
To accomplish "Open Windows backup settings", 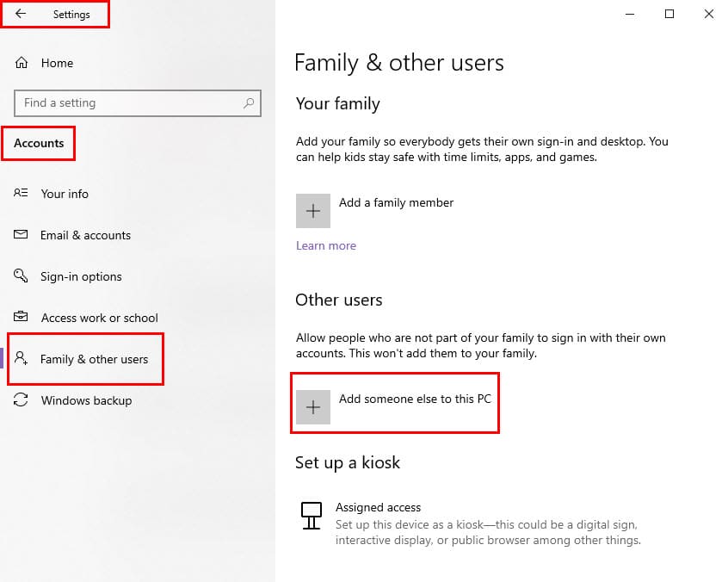I will 86,400.
